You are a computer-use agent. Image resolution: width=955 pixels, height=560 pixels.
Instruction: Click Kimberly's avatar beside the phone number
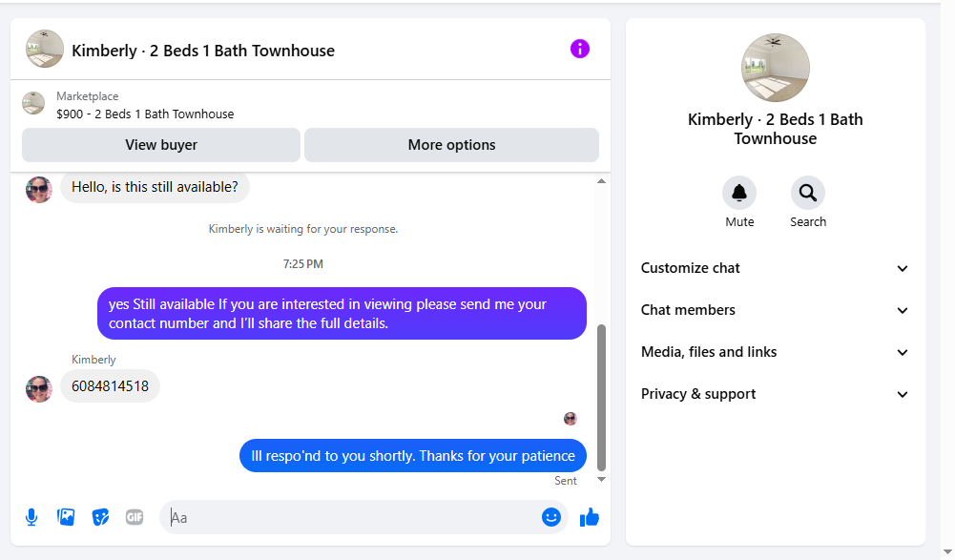coord(39,388)
